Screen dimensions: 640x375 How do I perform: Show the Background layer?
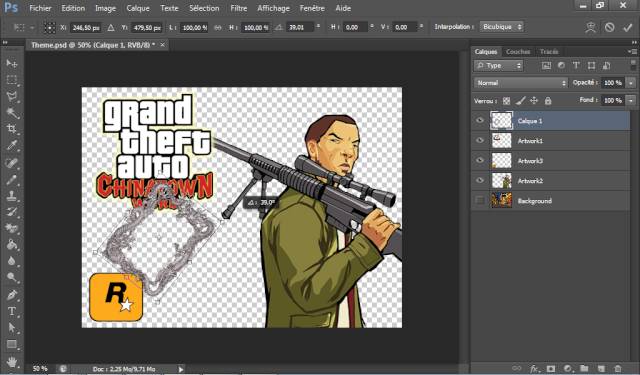[480, 200]
